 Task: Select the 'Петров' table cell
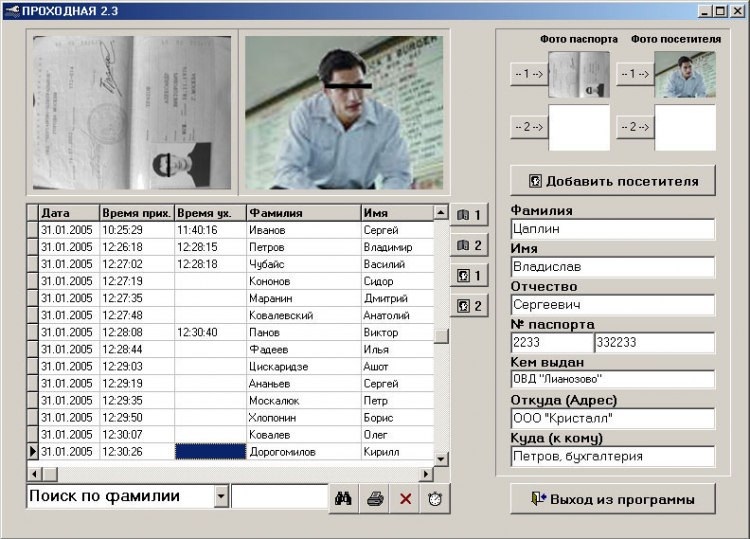coord(304,247)
